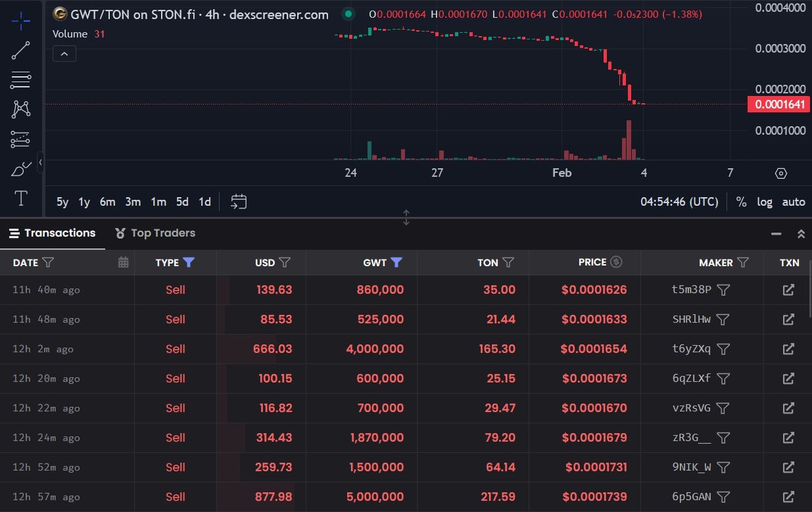This screenshot has width=812, height=512.
Task: Collapse the drawing toolbar side arrow
Action: tap(41, 162)
